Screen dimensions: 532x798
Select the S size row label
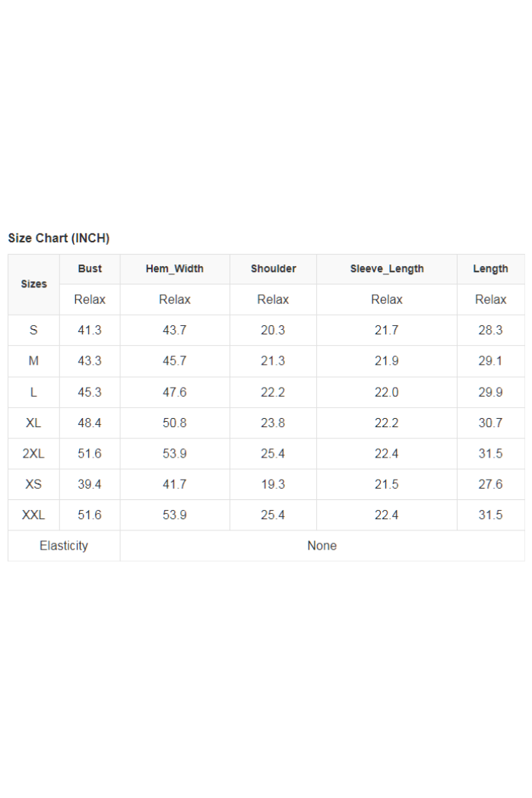pyautogui.click(x=33, y=331)
